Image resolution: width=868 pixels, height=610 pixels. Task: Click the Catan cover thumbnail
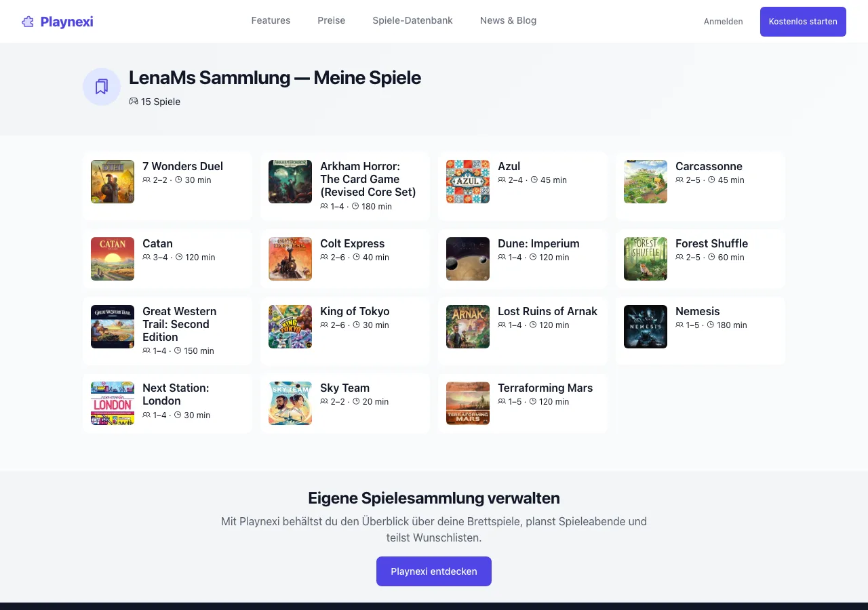[113, 259]
